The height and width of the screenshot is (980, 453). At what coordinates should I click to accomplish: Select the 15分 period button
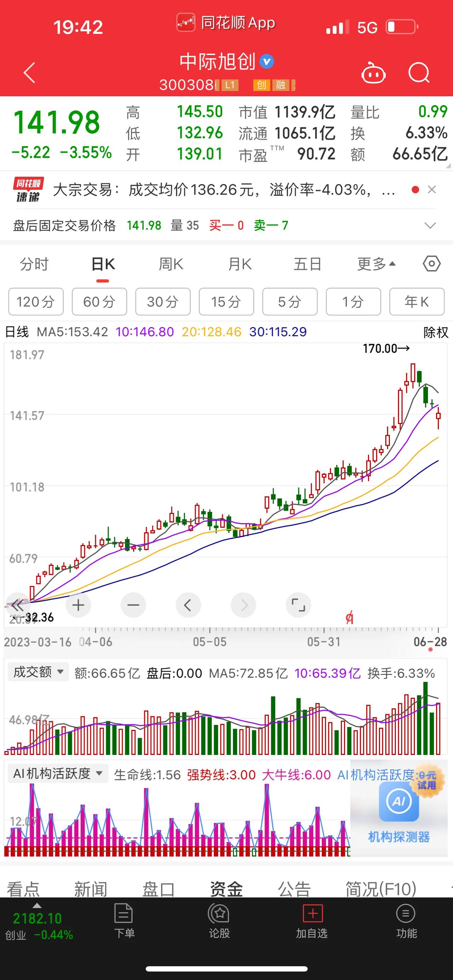[226, 302]
